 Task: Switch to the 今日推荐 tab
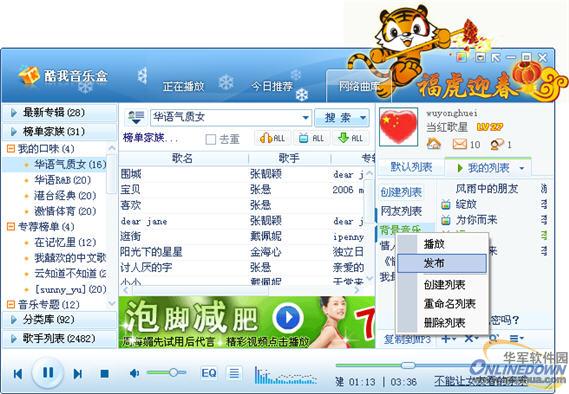coord(272,86)
